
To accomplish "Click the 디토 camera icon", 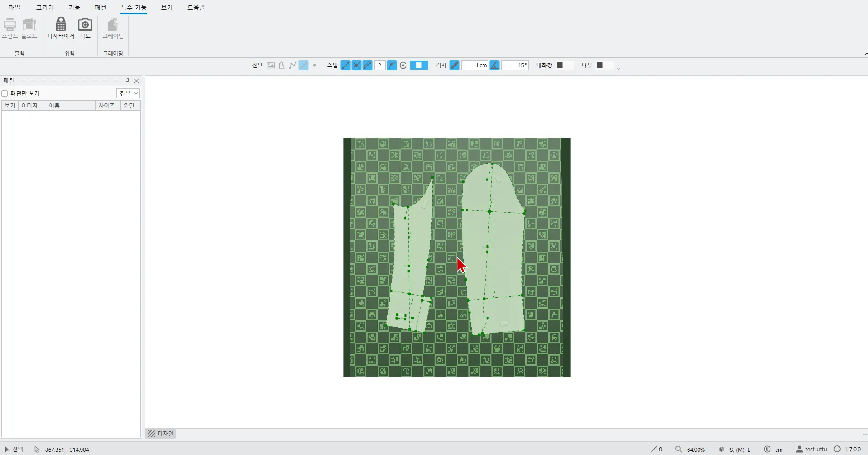I will pyautogui.click(x=85, y=28).
